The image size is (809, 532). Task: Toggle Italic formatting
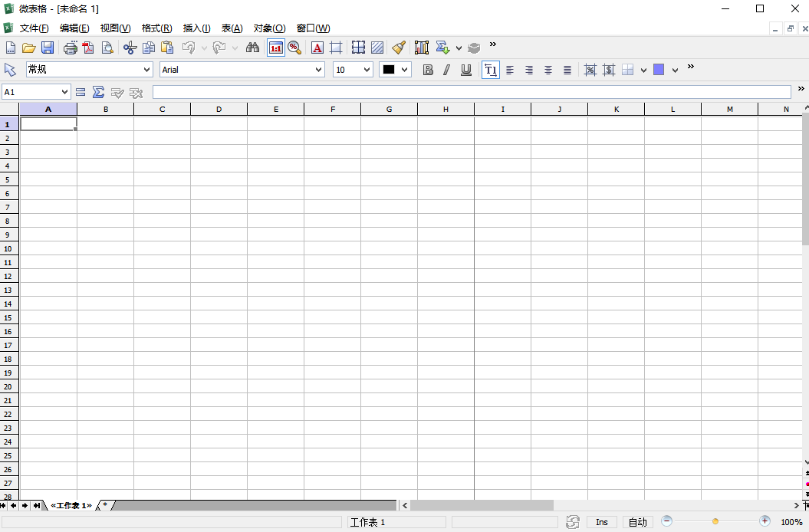pos(446,70)
